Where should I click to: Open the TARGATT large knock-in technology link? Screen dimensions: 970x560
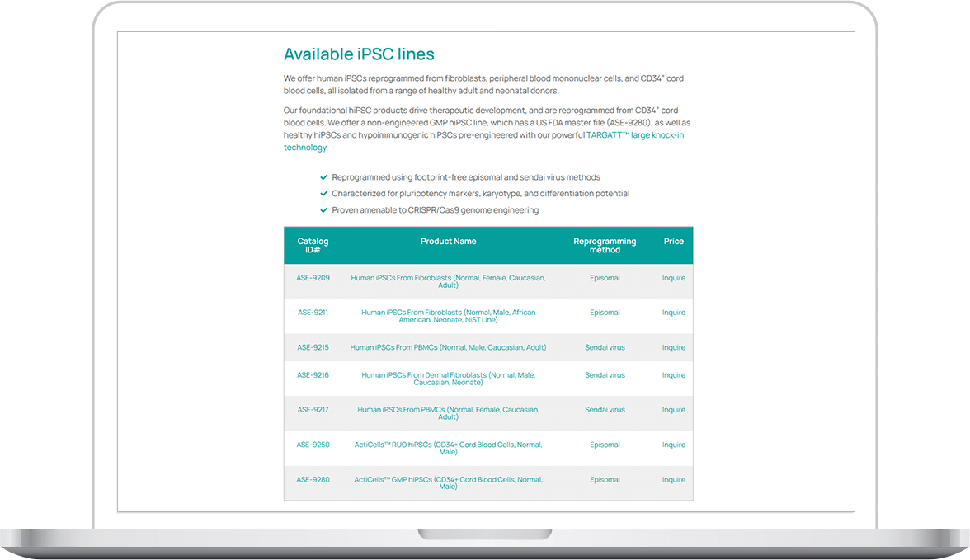pyautogui.click(x=634, y=135)
